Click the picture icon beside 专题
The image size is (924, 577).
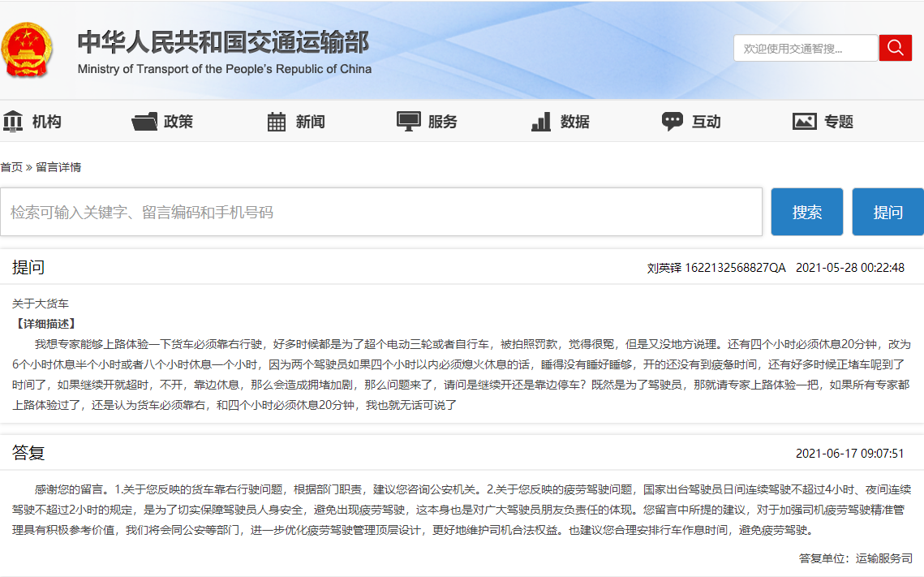tap(804, 122)
